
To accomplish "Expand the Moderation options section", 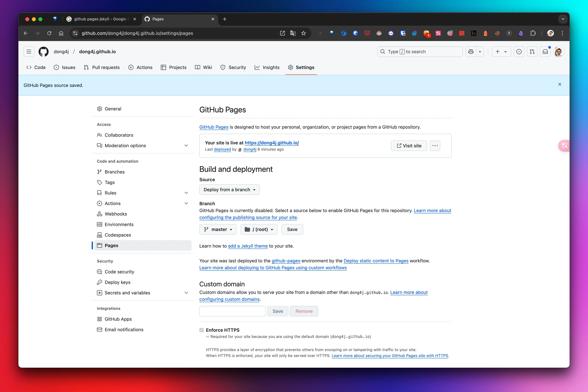I will point(186,146).
